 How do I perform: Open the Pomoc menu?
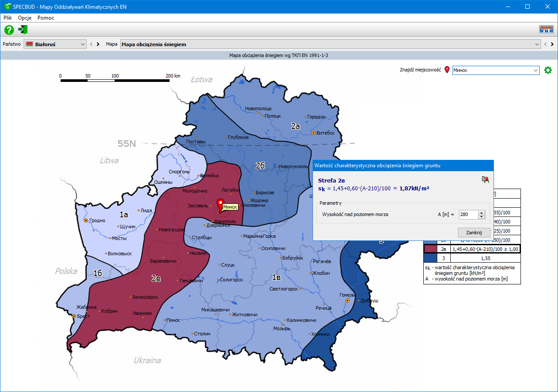tap(46, 18)
